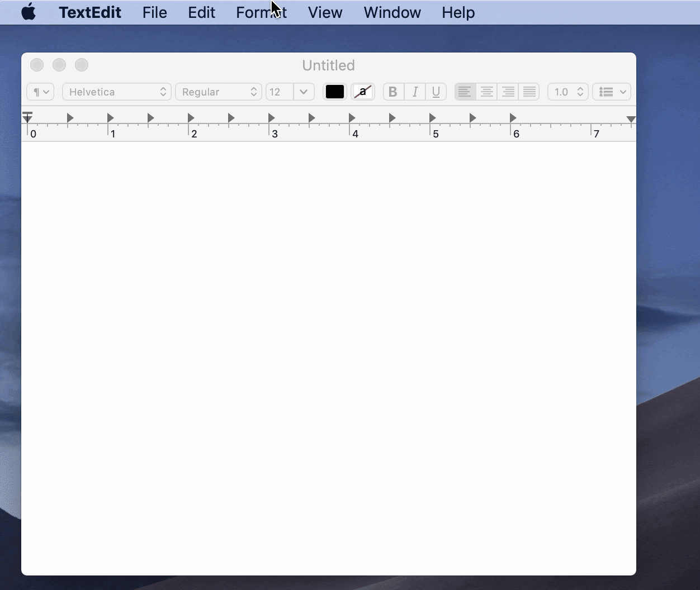700x590 pixels.
Task: Open the Apple menu
Action: point(28,12)
